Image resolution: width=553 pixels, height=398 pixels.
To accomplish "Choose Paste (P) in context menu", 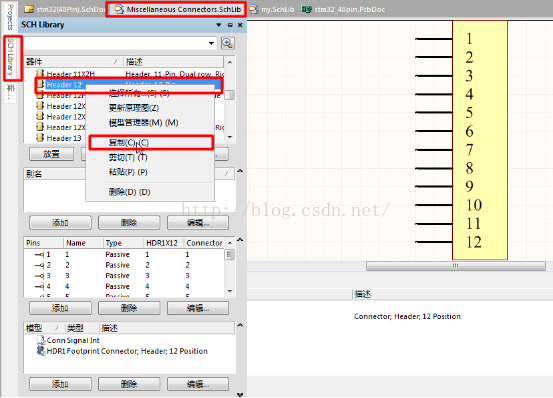I will (128, 172).
